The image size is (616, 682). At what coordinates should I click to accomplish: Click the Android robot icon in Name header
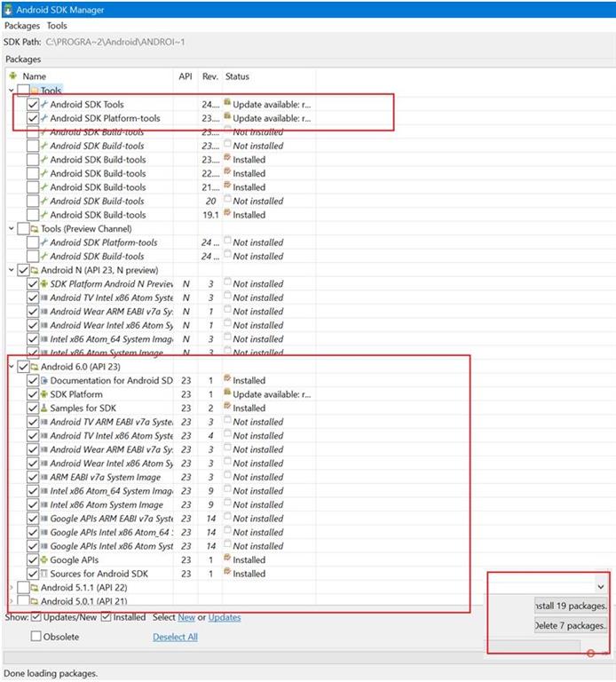pyautogui.click(x=13, y=75)
